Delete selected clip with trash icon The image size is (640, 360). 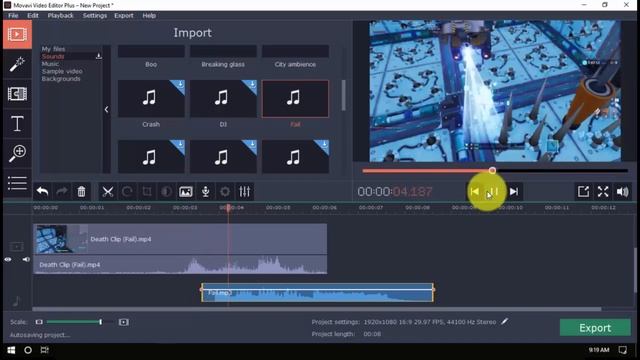tap(81, 191)
